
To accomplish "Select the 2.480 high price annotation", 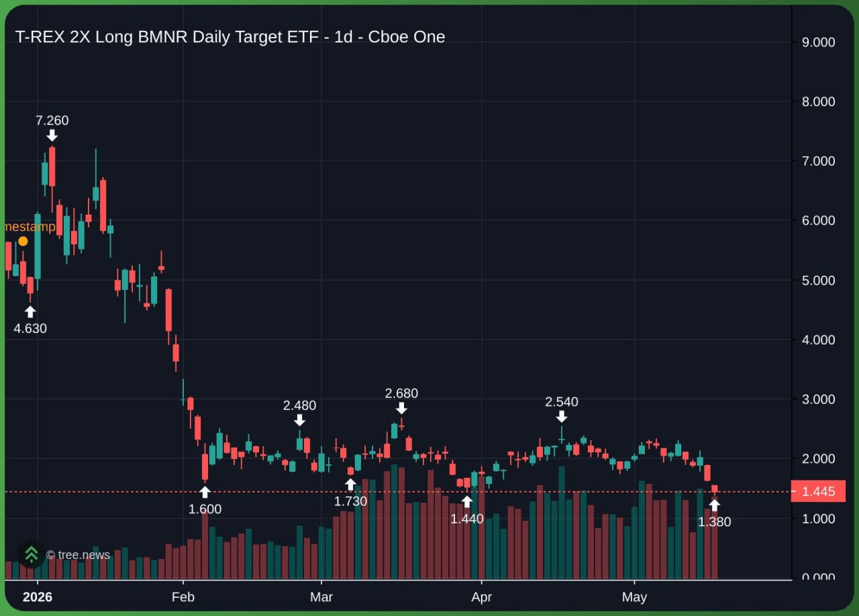I will tap(299, 405).
